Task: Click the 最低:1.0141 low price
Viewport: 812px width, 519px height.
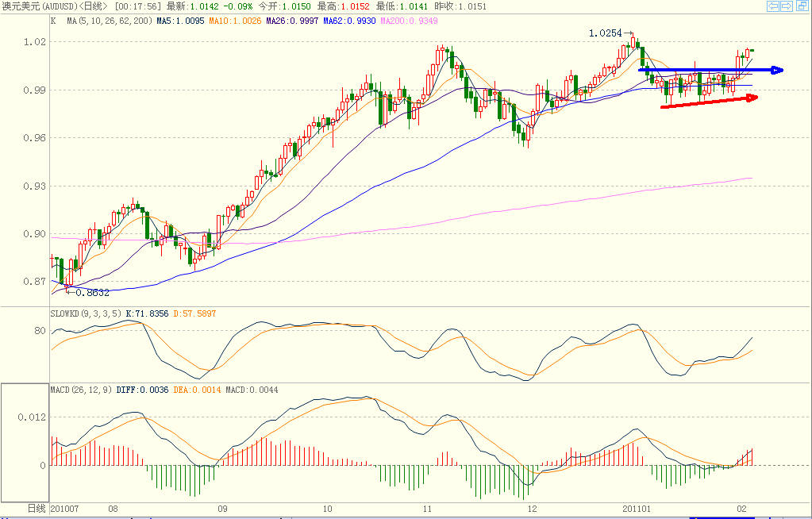Action: click(402, 6)
